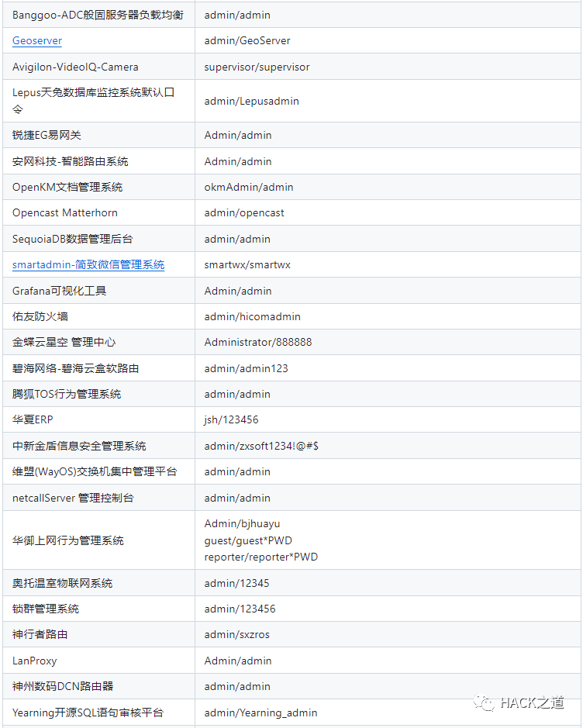Click the okmAdmin/admin credential

coord(249,187)
